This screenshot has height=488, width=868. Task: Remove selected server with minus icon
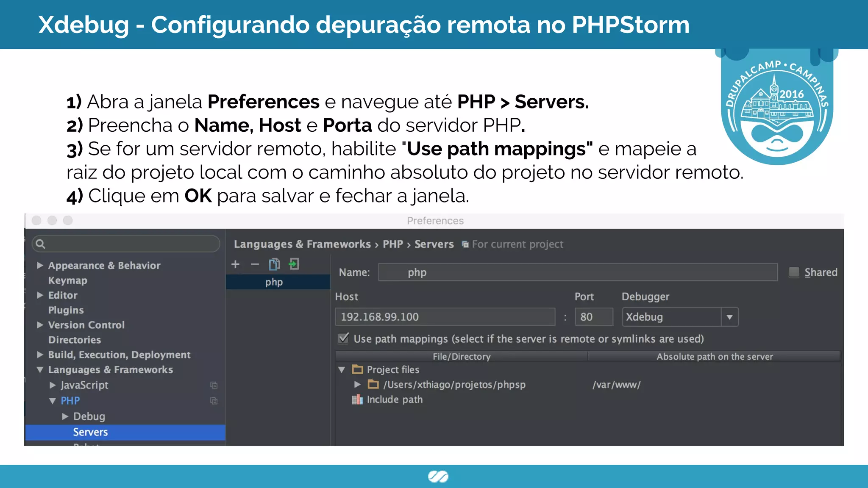click(255, 264)
